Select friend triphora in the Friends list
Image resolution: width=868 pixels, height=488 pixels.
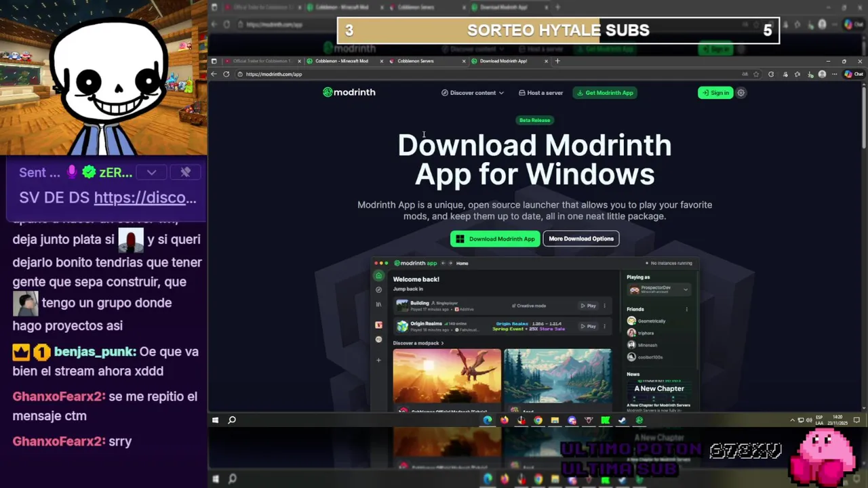(641, 333)
